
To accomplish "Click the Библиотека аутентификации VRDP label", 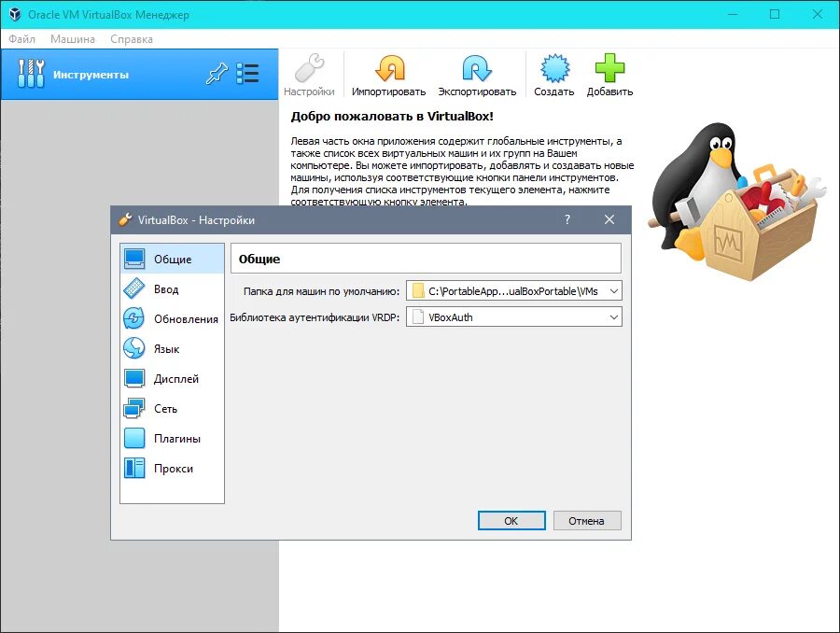I will [315, 317].
